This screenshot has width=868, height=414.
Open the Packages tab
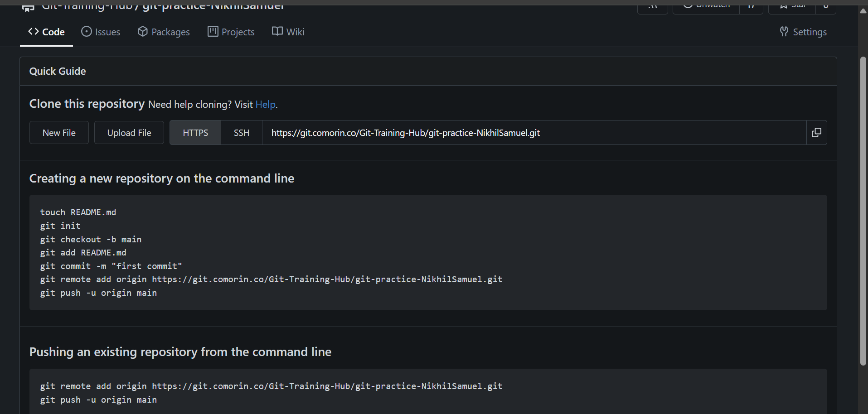(x=170, y=32)
